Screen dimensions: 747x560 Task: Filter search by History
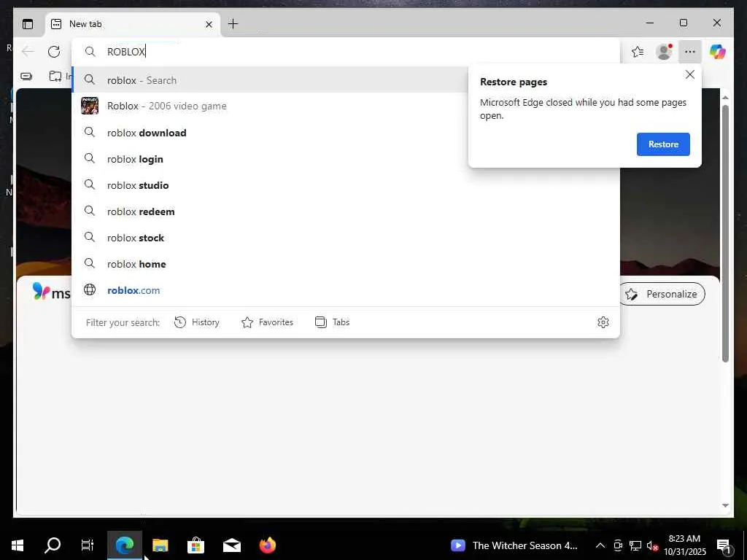coord(197,322)
